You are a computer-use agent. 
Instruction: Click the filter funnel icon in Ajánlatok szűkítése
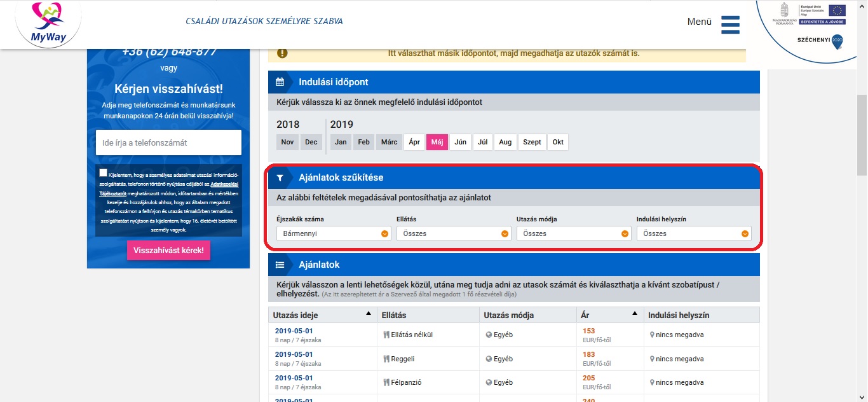[280, 178]
